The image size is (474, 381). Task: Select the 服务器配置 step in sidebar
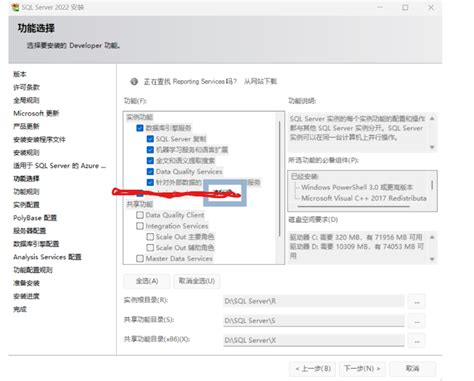coord(30,231)
